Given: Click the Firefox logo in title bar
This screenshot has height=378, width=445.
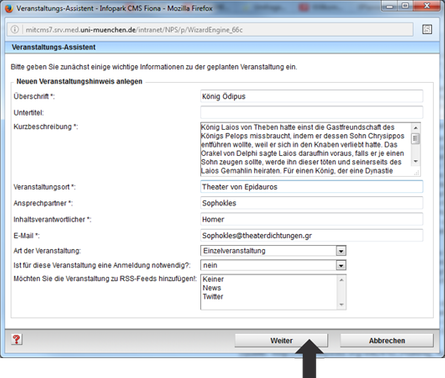Looking at the screenshot, I should point(9,8).
